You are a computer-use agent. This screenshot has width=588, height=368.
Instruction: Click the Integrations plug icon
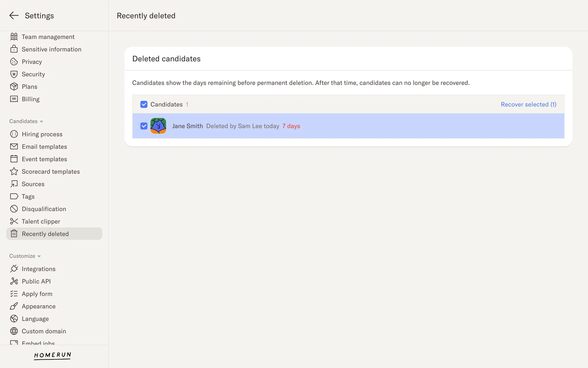click(x=14, y=269)
